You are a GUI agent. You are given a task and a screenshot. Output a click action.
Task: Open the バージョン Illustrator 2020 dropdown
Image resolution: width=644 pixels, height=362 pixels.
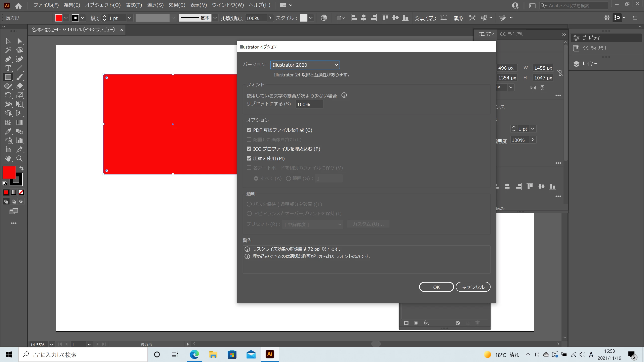point(305,65)
